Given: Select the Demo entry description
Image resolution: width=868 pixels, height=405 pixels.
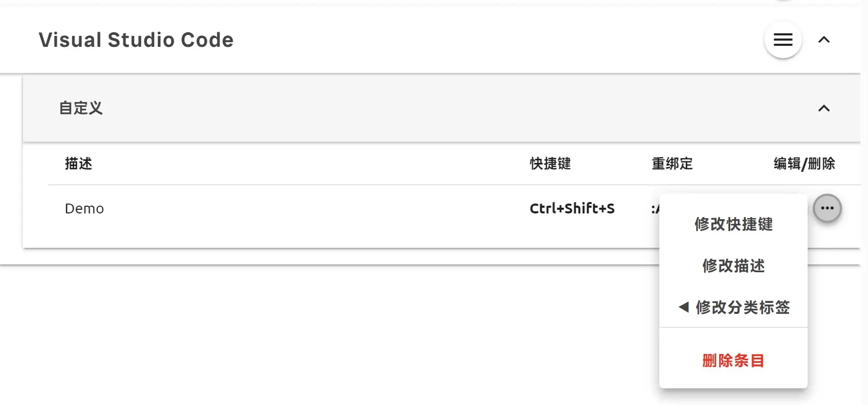Looking at the screenshot, I should 84,209.
